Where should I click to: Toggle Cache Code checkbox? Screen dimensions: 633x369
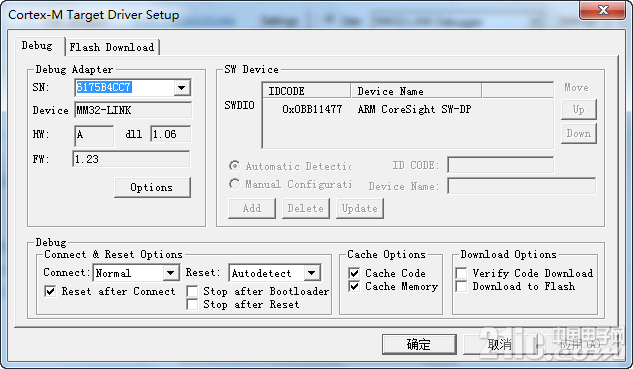[354, 273]
